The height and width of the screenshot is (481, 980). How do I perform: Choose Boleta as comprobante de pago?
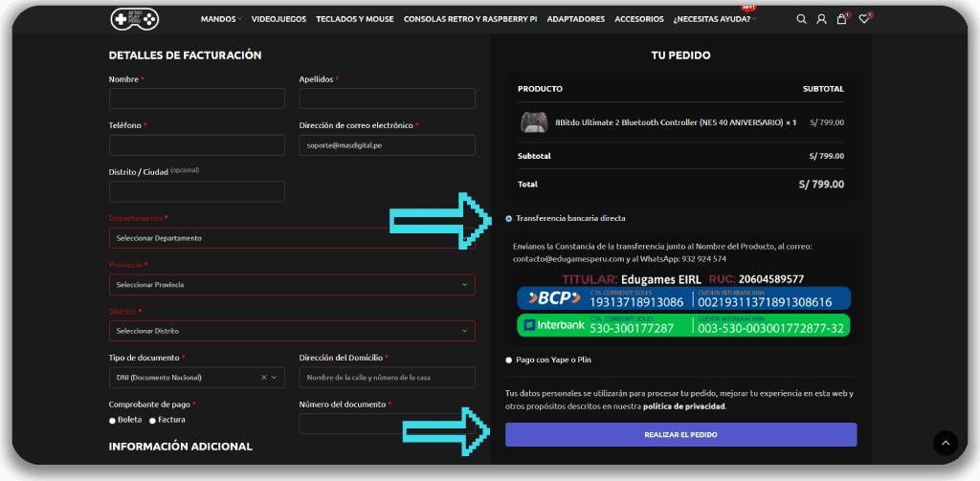point(113,420)
